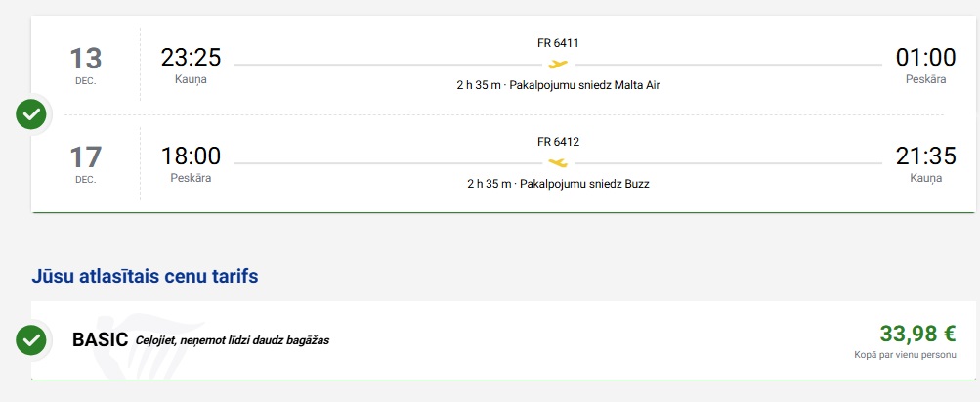Click the green checkmark beside the flights

(31, 114)
